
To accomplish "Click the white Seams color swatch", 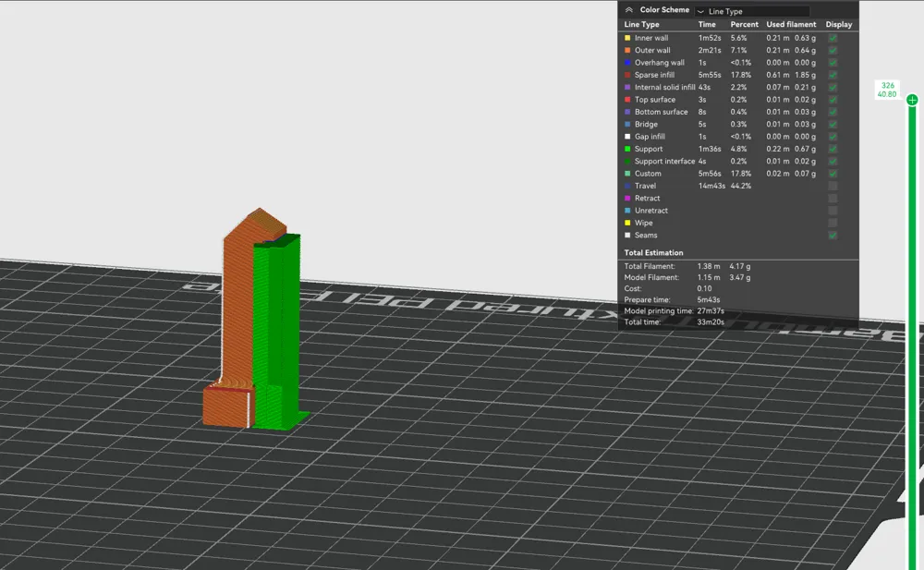I will [627, 236].
